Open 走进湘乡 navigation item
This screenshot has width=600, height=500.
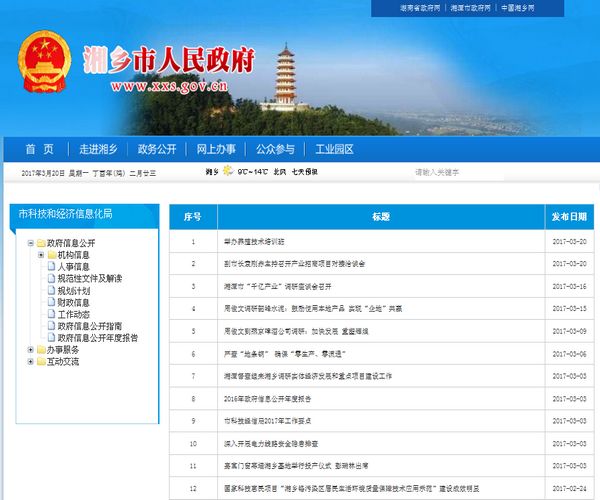coord(98,149)
